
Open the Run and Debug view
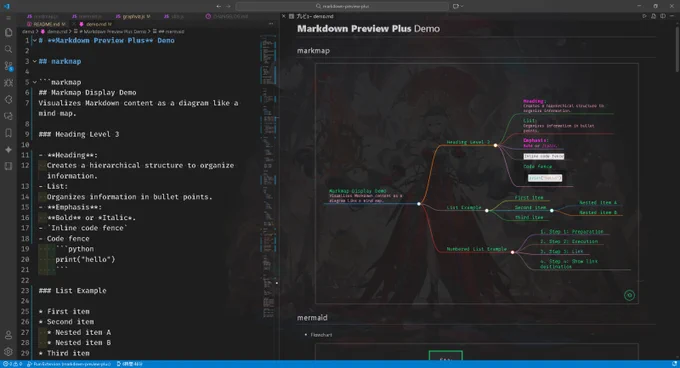coord(8,83)
